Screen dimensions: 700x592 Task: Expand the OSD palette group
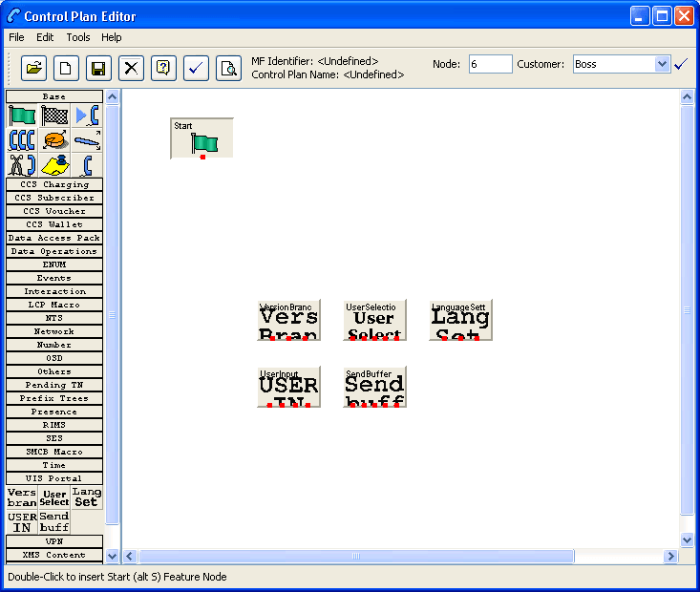point(54,358)
